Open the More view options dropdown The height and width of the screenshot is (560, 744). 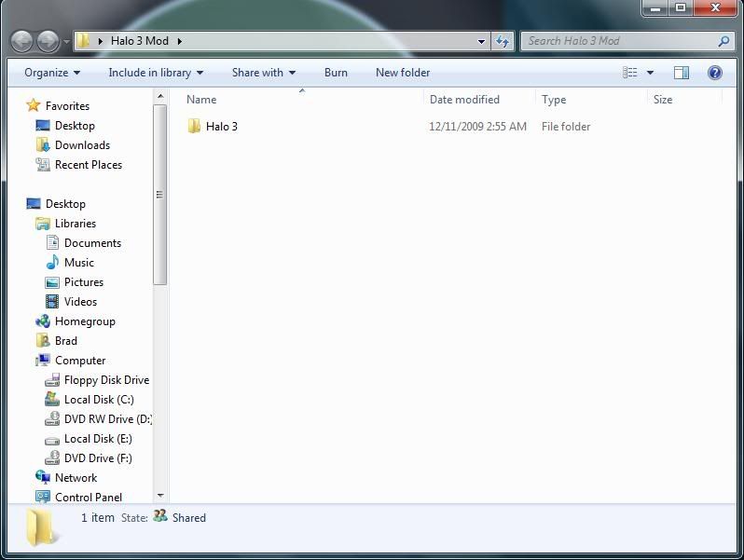[x=650, y=73]
